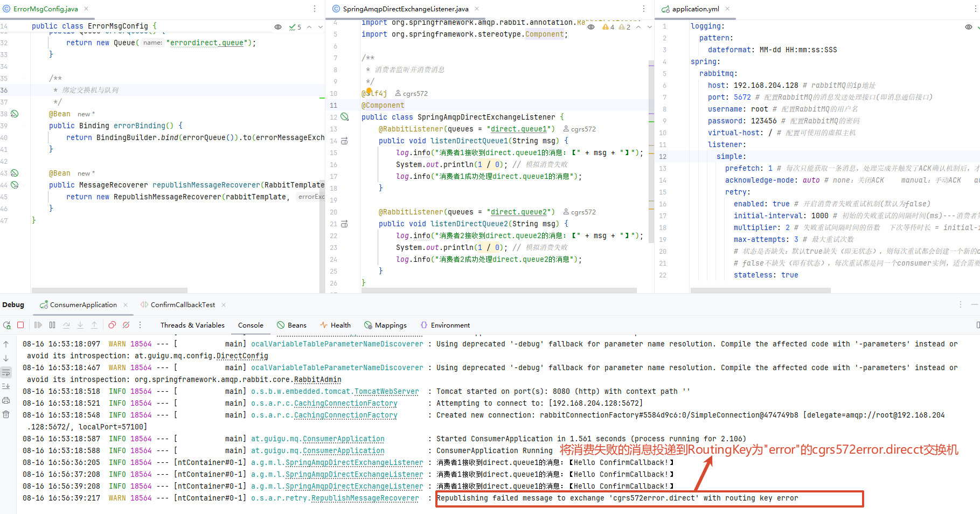
Task: Open the Health tab
Action: [x=335, y=325]
